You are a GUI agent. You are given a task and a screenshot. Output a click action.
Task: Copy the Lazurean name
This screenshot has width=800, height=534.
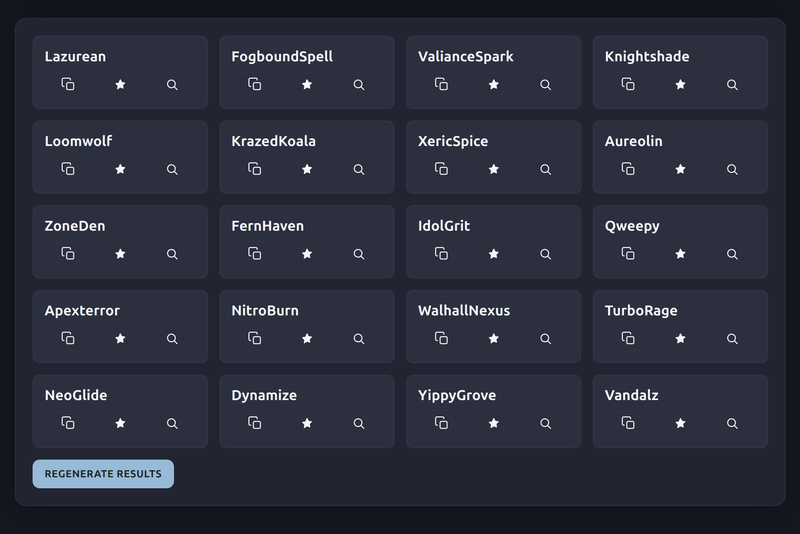click(x=68, y=84)
